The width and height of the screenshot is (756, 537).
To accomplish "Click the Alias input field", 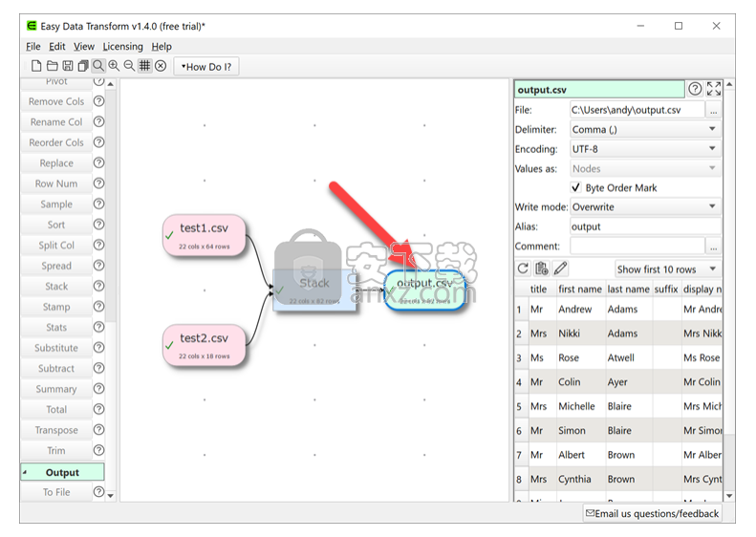I will pyautogui.click(x=645, y=226).
